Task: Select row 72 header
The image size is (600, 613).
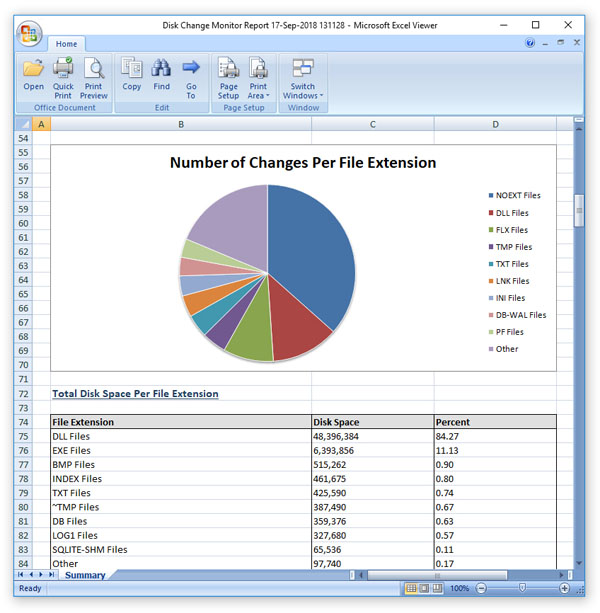Action: [23, 394]
